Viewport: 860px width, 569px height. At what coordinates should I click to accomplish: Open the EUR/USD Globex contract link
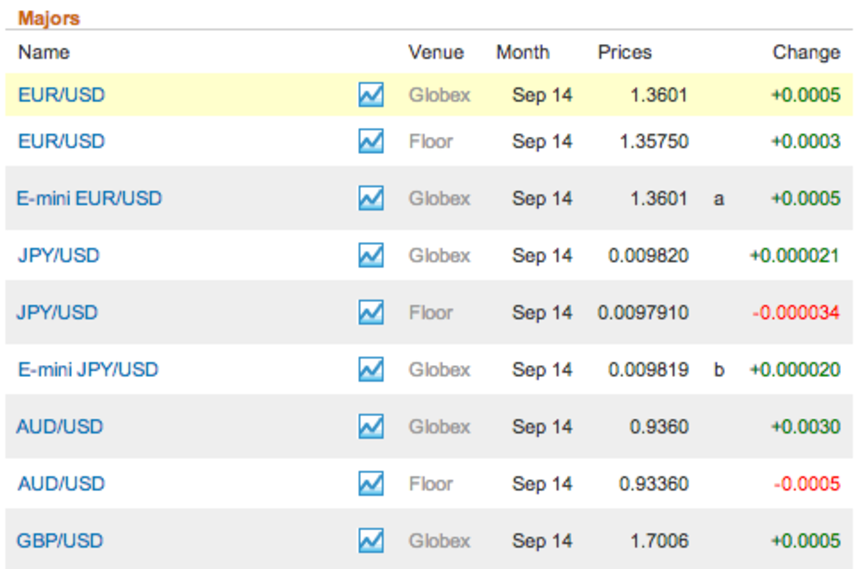pos(61,95)
